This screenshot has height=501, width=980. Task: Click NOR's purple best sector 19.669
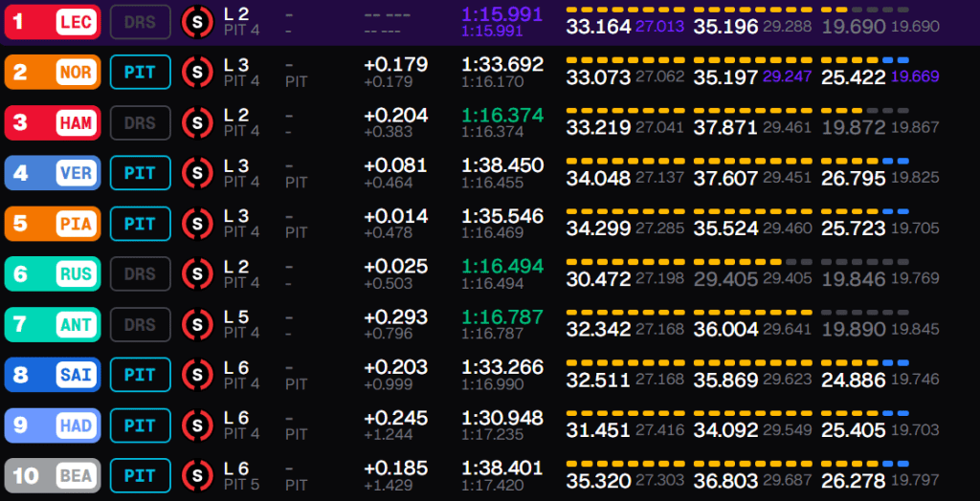[x=915, y=76]
